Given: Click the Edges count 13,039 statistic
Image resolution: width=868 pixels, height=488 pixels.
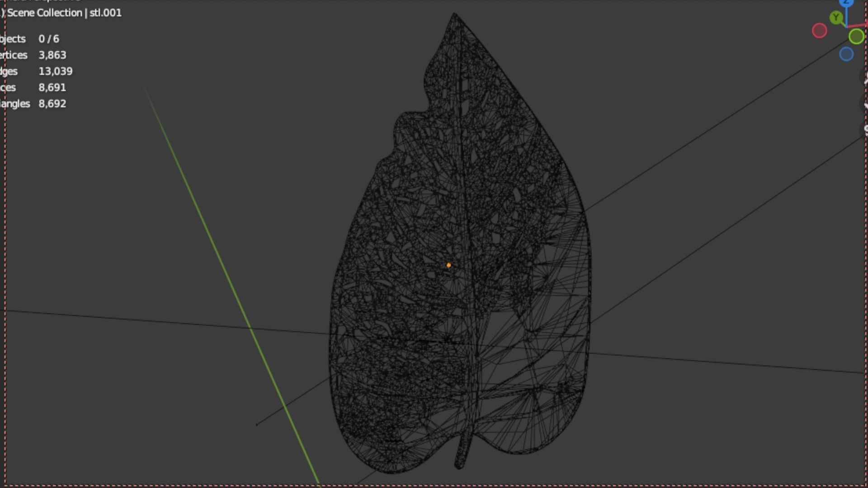Looking at the screenshot, I should click(55, 71).
